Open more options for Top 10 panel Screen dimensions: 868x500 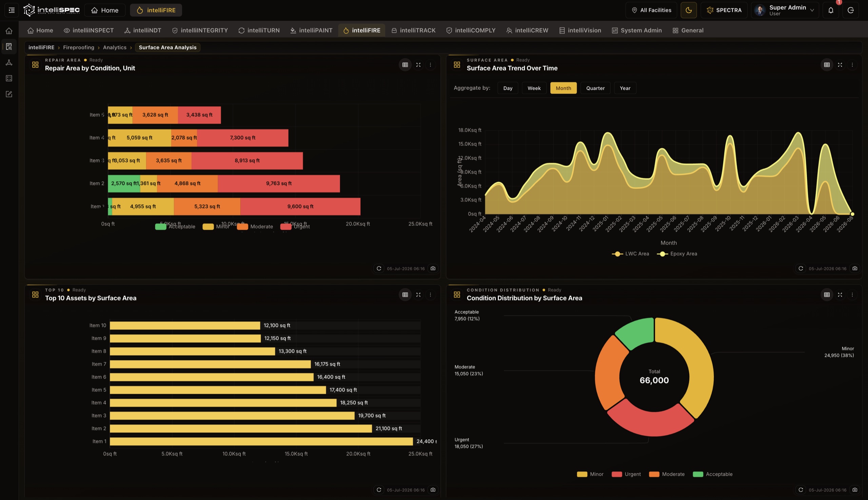[430, 295]
